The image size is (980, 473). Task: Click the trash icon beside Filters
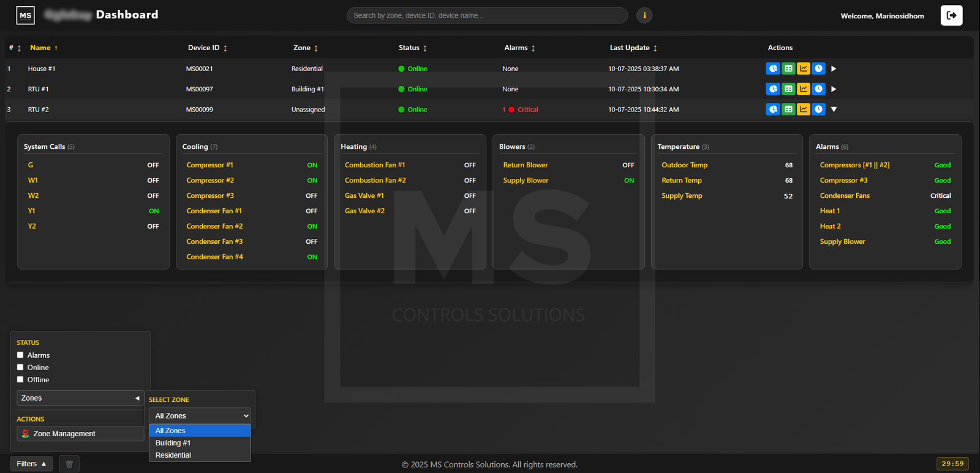point(69,464)
